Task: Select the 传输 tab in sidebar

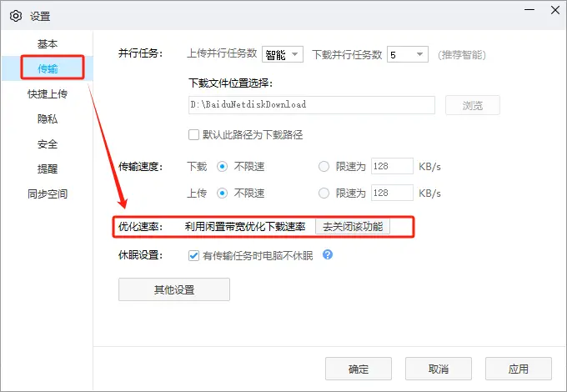Action: (48, 68)
